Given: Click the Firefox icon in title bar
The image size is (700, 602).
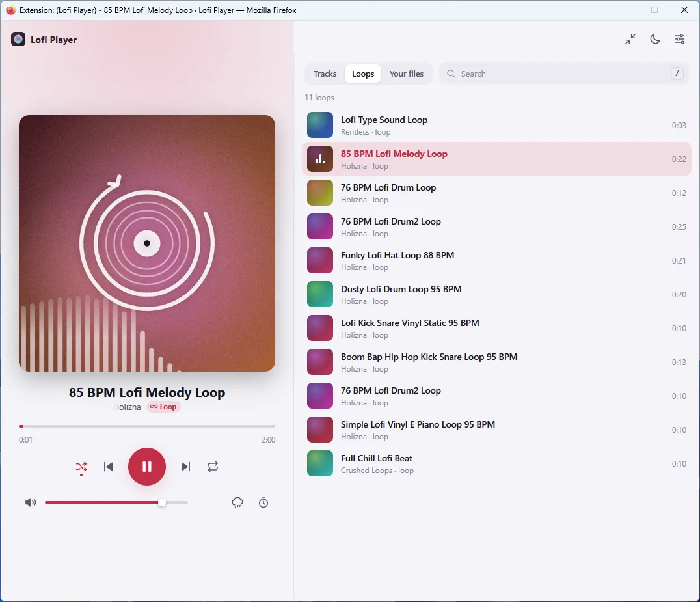Looking at the screenshot, I should pos(10,10).
